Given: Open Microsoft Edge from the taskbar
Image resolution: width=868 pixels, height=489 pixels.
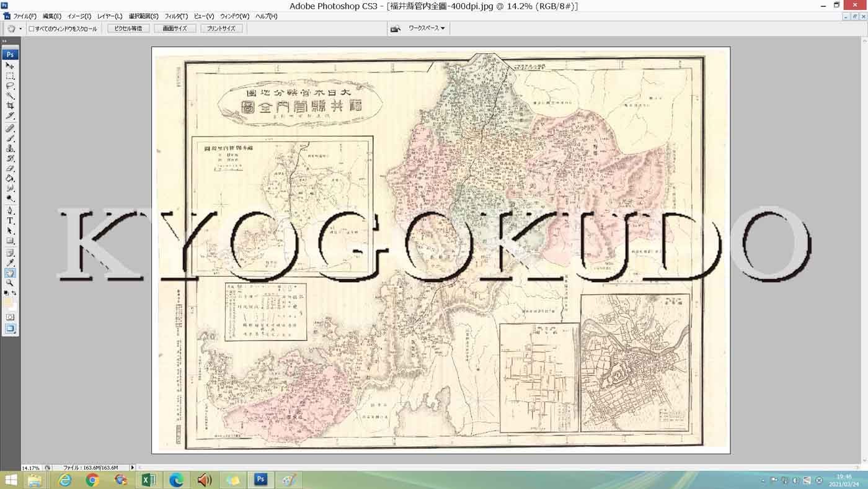Looking at the screenshot, I should click(x=177, y=480).
